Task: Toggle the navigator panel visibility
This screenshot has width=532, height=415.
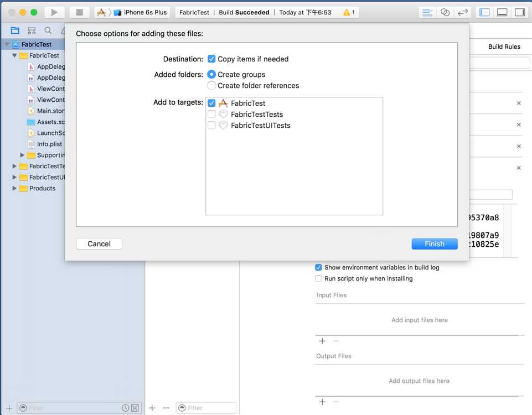Action: 484,13
